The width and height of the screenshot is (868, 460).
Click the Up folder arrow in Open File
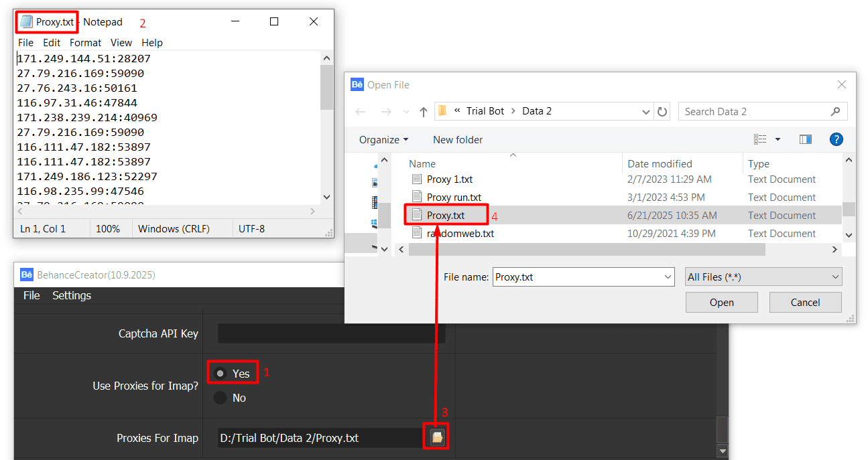(x=424, y=112)
